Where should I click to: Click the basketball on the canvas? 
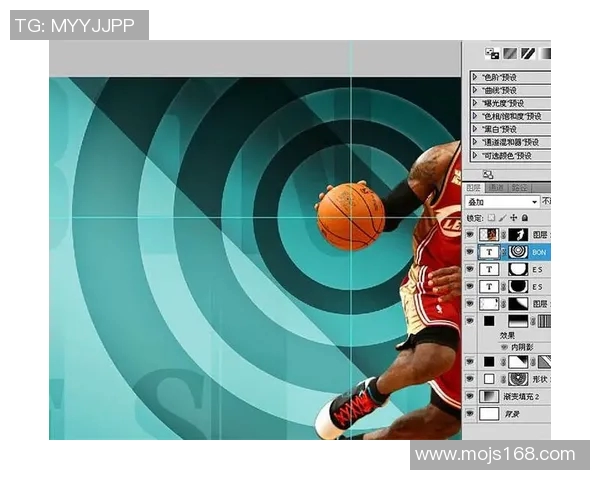tap(351, 216)
